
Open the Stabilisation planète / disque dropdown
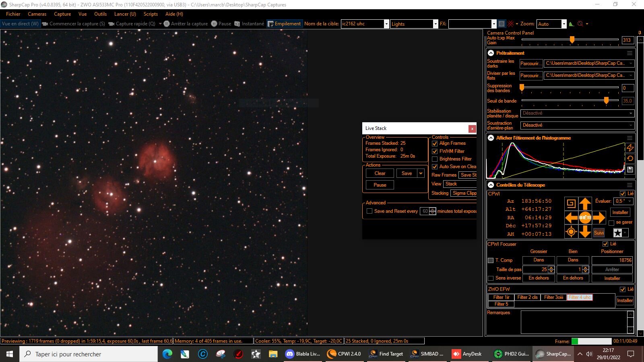(x=578, y=113)
